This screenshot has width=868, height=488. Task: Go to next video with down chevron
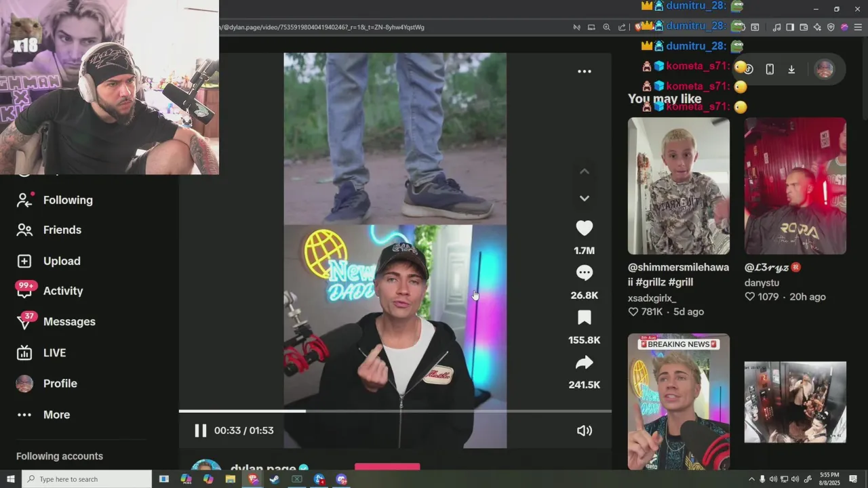point(584,198)
